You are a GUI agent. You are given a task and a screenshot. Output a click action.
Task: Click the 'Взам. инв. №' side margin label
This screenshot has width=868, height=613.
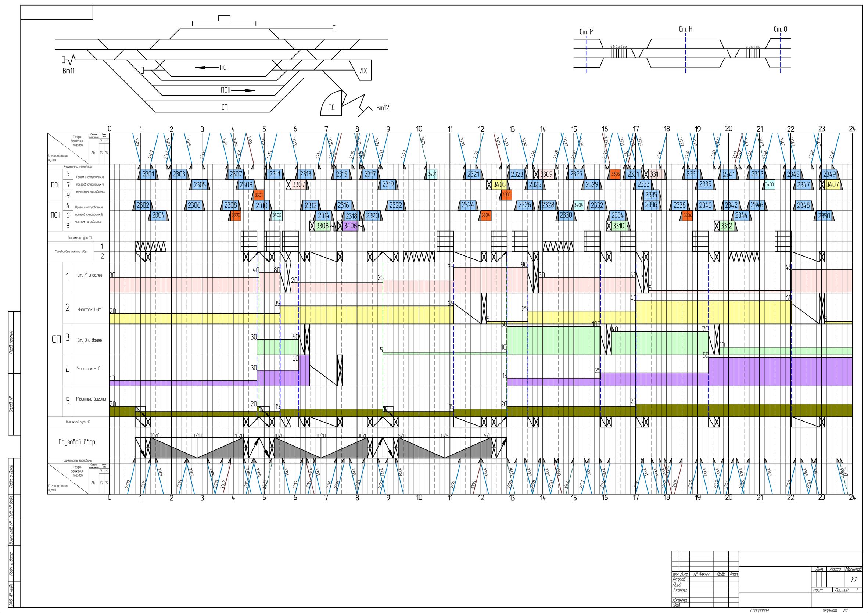tap(11, 533)
